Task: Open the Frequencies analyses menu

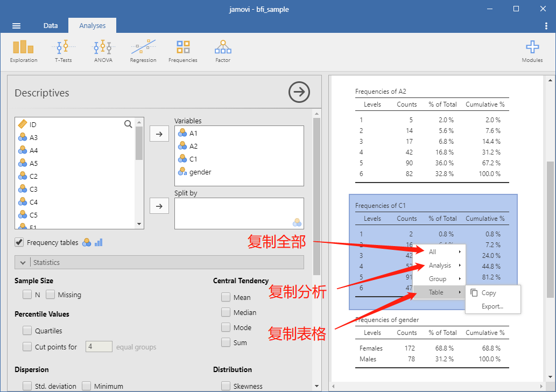Action: pyautogui.click(x=183, y=52)
